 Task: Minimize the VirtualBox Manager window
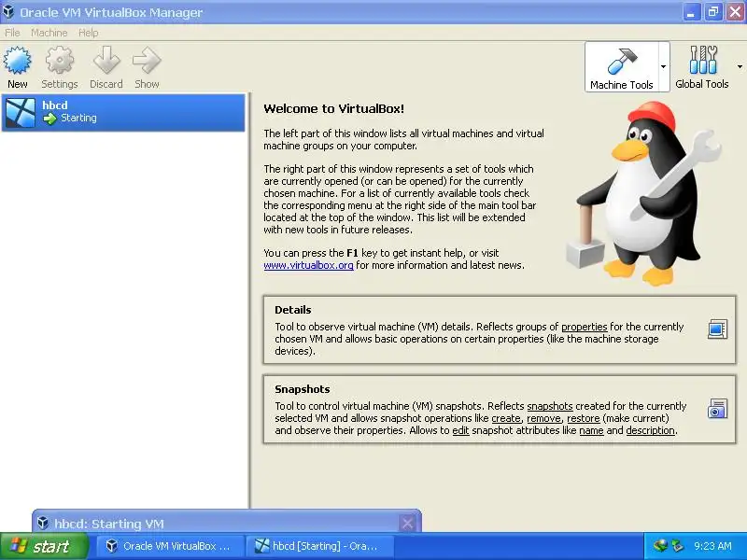point(691,12)
